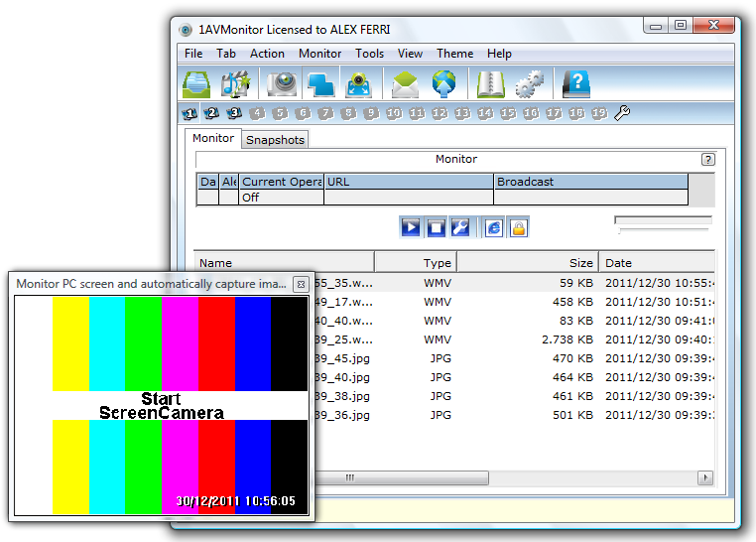Open the email envelope toolbar icon
Viewport: 756px width, 542px height.
(405, 85)
